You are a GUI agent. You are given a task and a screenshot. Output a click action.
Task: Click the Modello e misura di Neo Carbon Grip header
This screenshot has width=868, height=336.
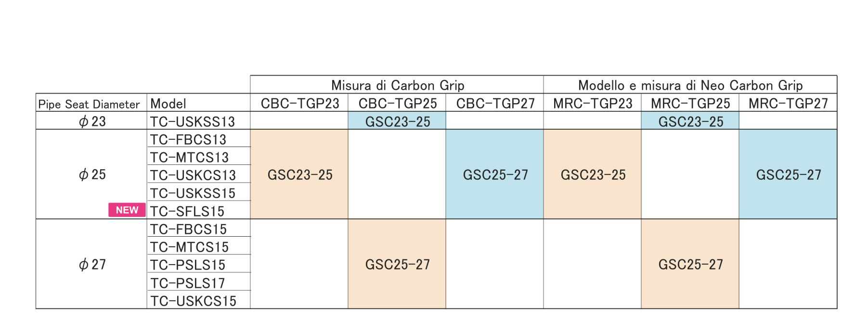[690, 85]
